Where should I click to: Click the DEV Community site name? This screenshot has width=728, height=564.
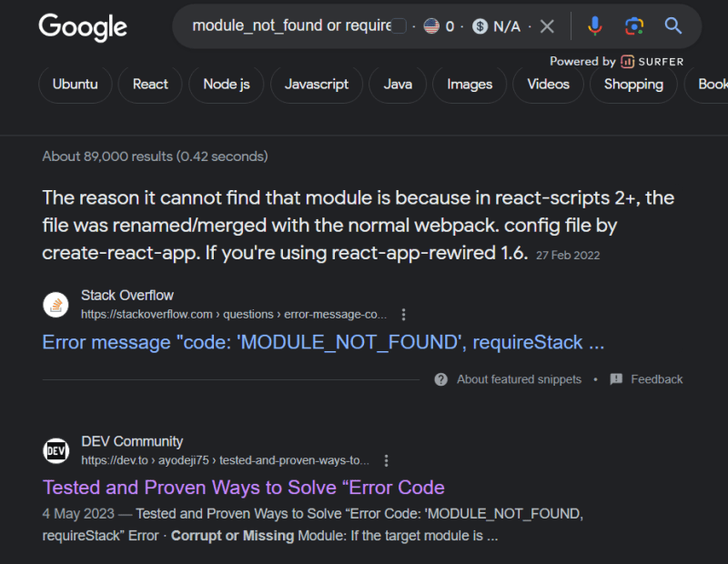[x=132, y=441]
